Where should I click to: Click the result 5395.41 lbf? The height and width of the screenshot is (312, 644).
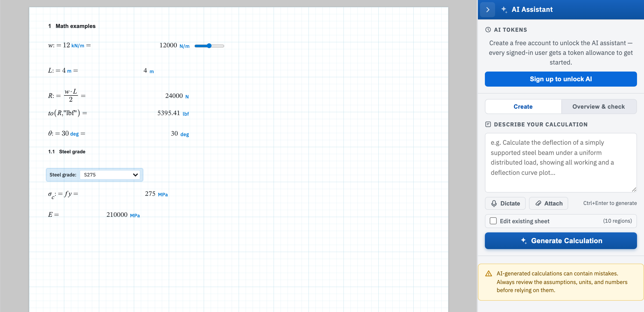tap(173, 113)
